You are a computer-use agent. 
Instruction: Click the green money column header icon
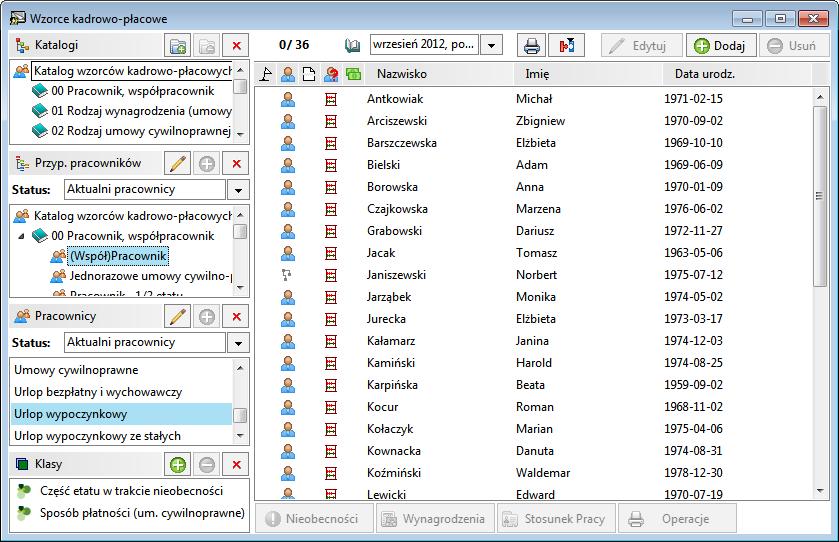pos(353,74)
